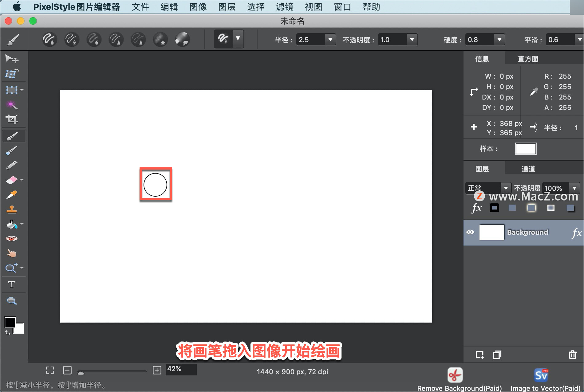Select the Eraser tool
The height and width of the screenshot is (392, 584).
coord(12,180)
